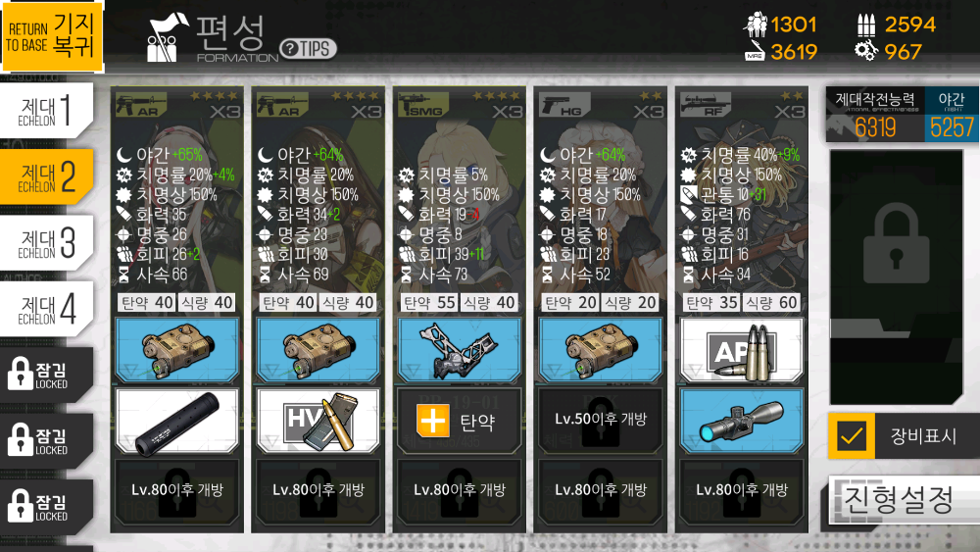
Task: Click the first AR's PEQ night equipment
Action: 176,351
